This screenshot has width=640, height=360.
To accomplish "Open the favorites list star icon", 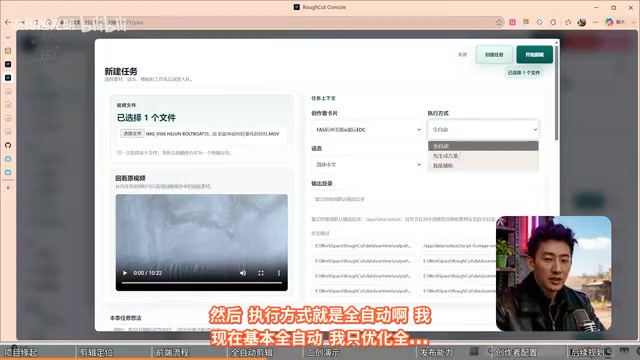I will tap(568, 22).
